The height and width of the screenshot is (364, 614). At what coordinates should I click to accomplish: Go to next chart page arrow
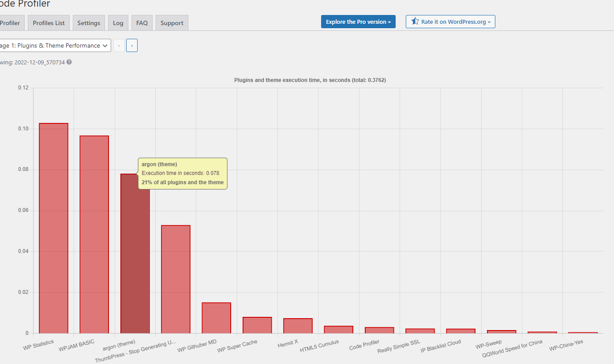tap(132, 45)
